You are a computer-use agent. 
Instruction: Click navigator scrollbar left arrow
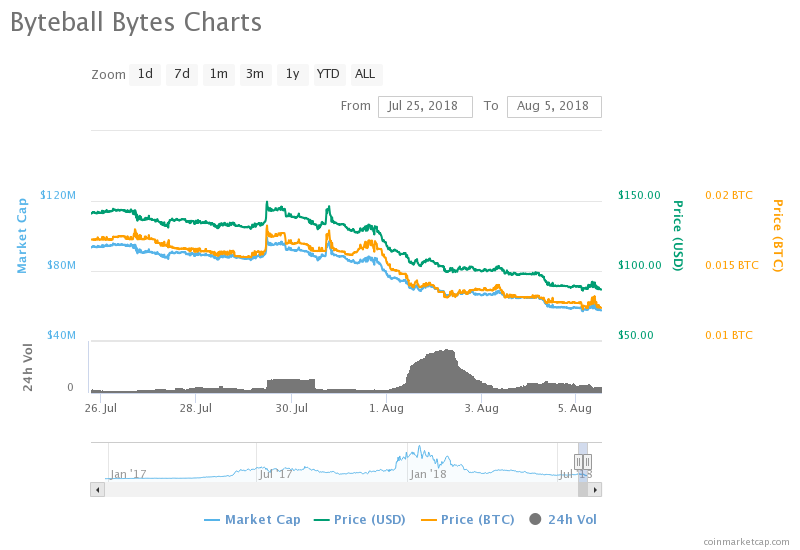(97, 490)
